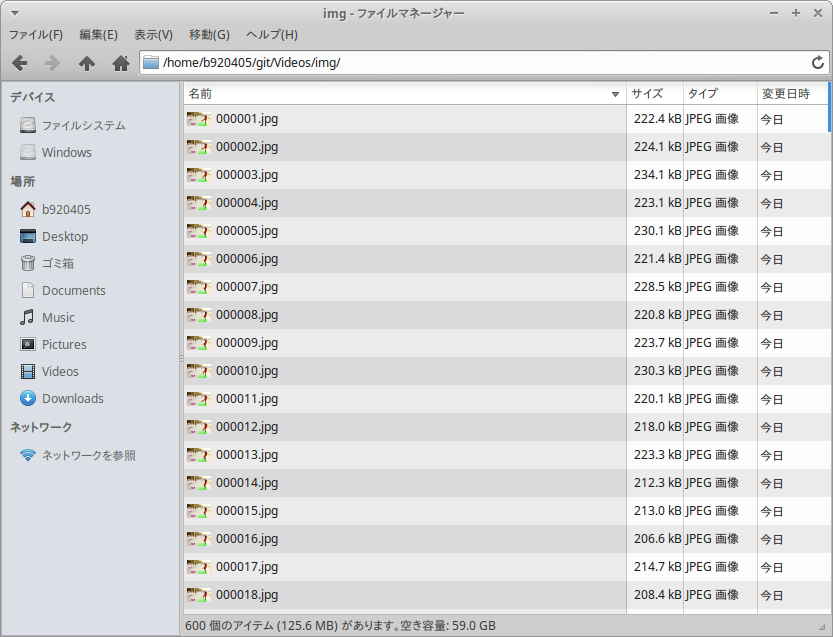The height and width of the screenshot is (637, 833).
Task: Click the forward arrow navigation button
Action: pyautogui.click(x=52, y=63)
